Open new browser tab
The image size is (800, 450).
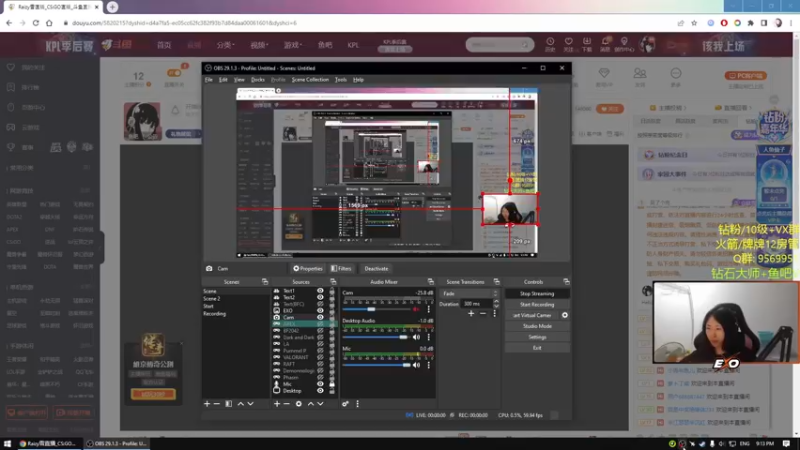pos(112,7)
